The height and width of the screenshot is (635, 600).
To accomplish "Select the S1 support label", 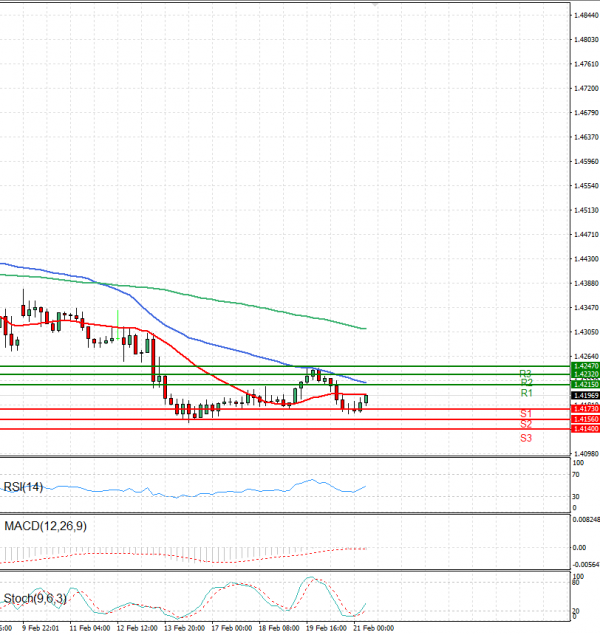I will 526,413.
